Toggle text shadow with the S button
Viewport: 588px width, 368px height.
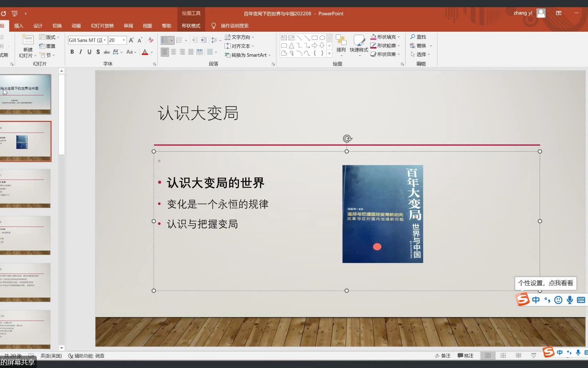coord(98,52)
